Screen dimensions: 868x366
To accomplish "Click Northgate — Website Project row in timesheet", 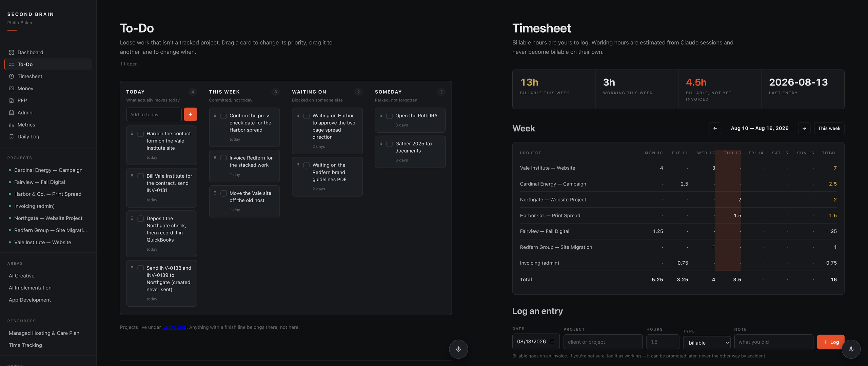I will (x=678, y=200).
